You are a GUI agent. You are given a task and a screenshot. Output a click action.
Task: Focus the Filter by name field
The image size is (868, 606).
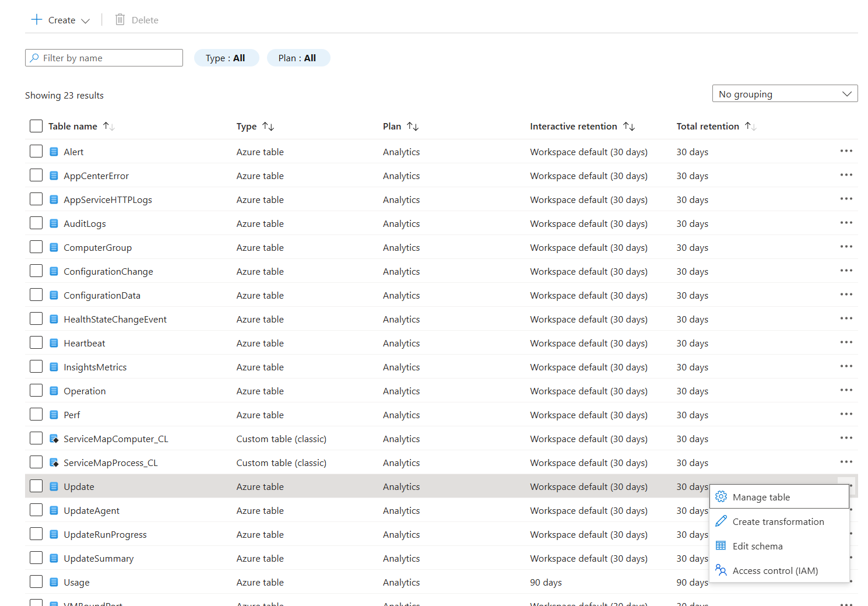[104, 58]
